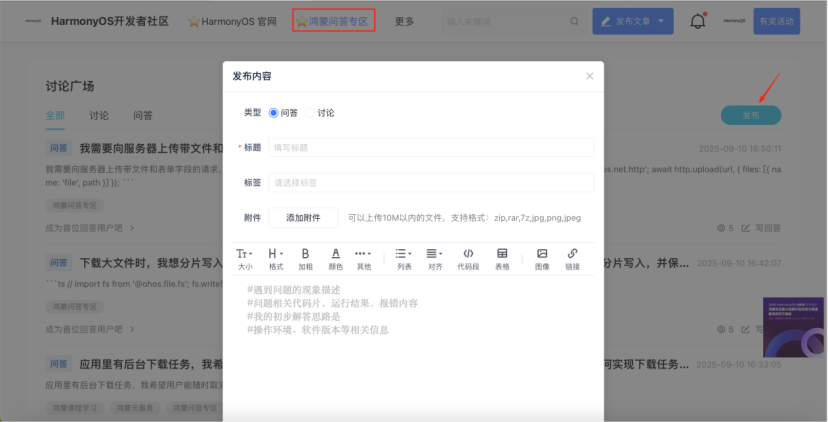
Task: Click 成为首位回答用户吧 under first post
Action: pyautogui.click(x=90, y=228)
